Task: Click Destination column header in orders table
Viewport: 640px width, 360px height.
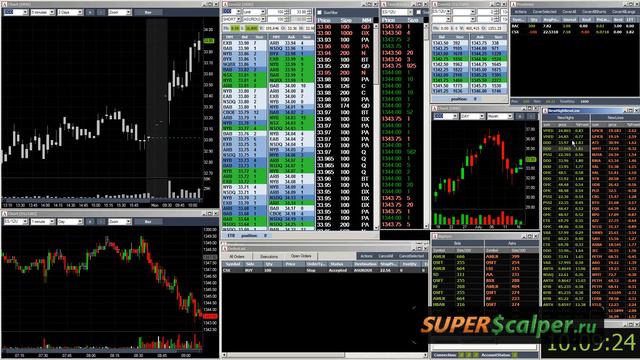Action: pyautogui.click(x=364, y=264)
